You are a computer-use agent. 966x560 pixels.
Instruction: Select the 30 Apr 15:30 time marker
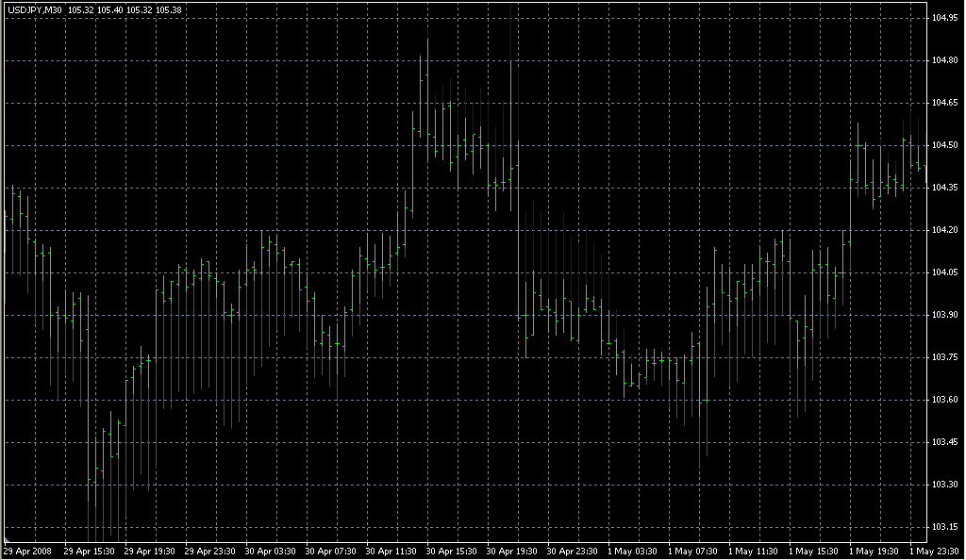(452, 551)
